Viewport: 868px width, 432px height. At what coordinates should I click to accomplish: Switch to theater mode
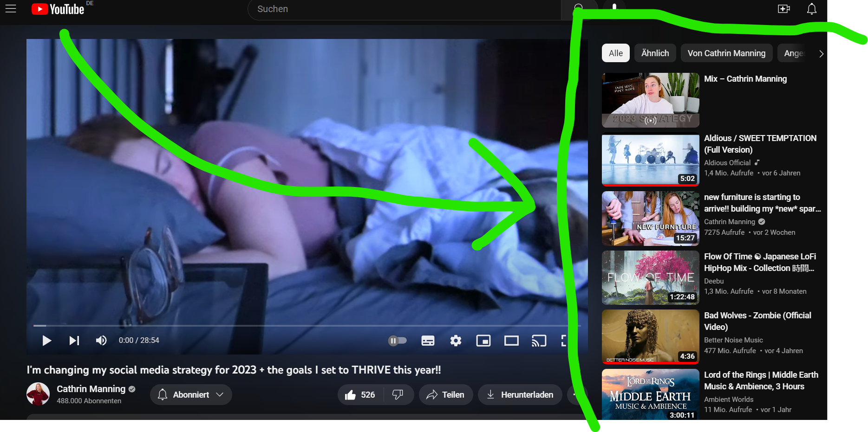tap(511, 341)
